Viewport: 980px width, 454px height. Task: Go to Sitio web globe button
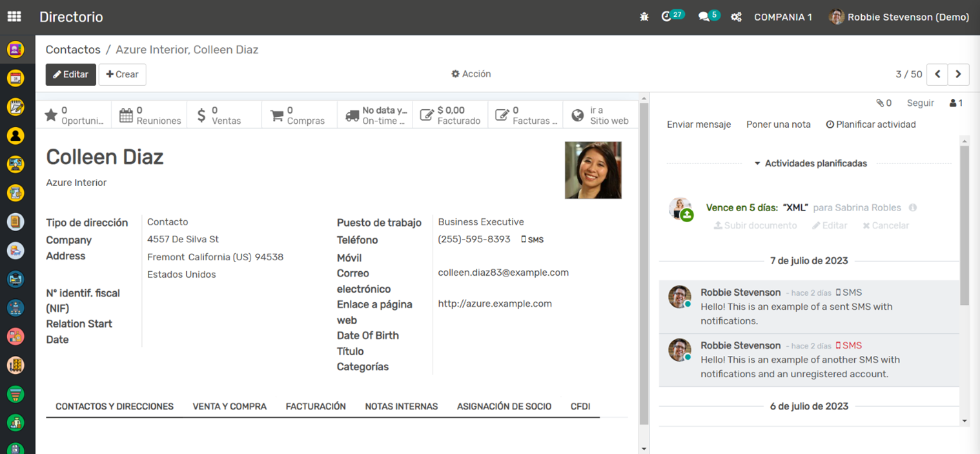[600, 115]
